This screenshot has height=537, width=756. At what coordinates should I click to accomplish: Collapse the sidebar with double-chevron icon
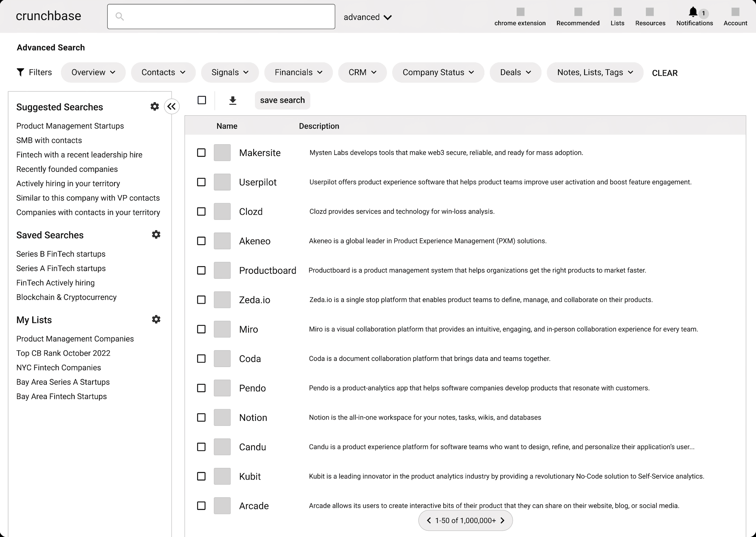[171, 107]
